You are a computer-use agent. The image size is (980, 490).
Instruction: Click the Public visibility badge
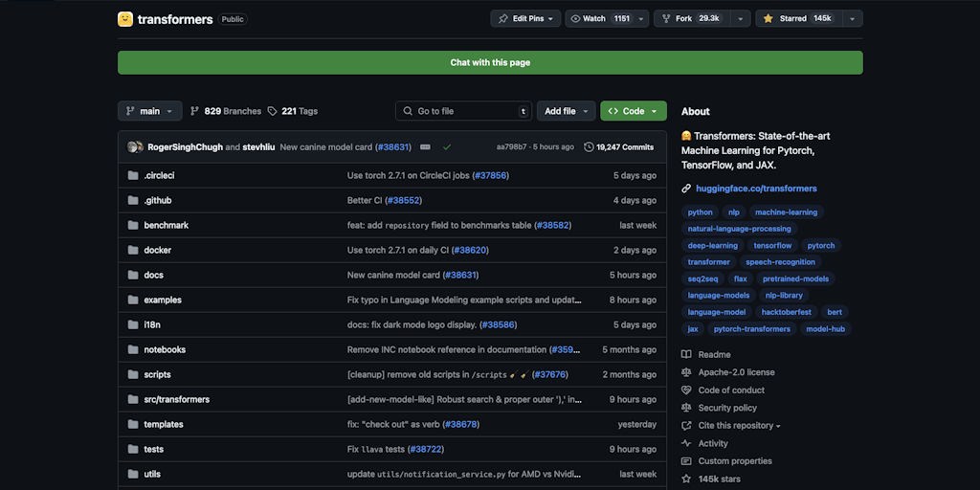(233, 19)
